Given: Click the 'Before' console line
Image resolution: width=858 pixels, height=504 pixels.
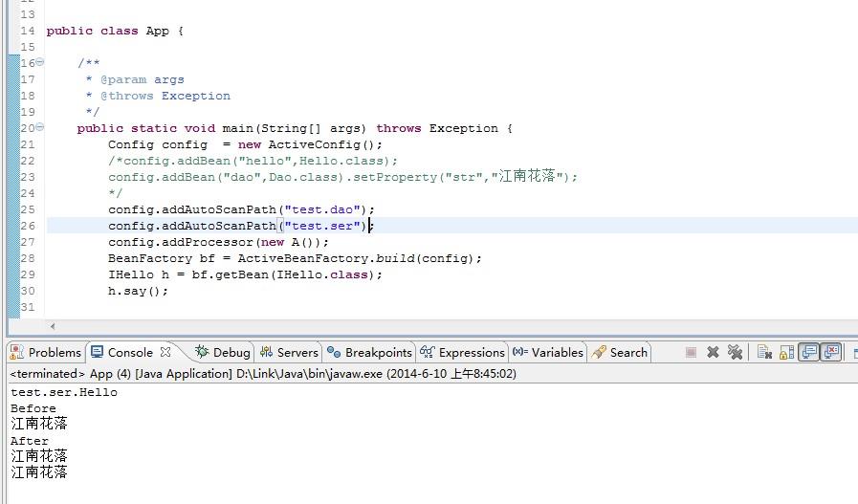Looking at the screenshot, I should pos(33,408).
